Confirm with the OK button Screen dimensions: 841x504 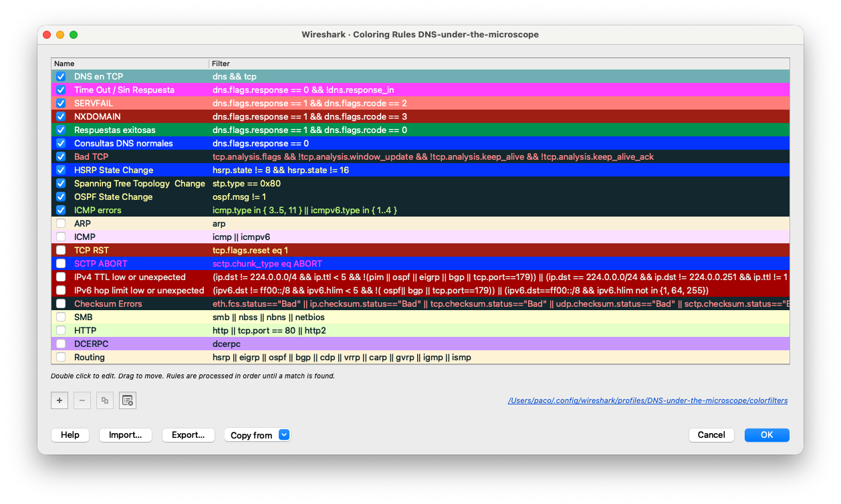(767, 435)
